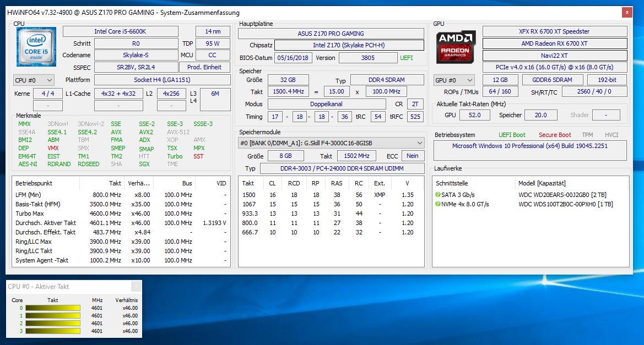
Task: Click the ECC Nein field in Speichermodule
Action: tap(412, 156)
